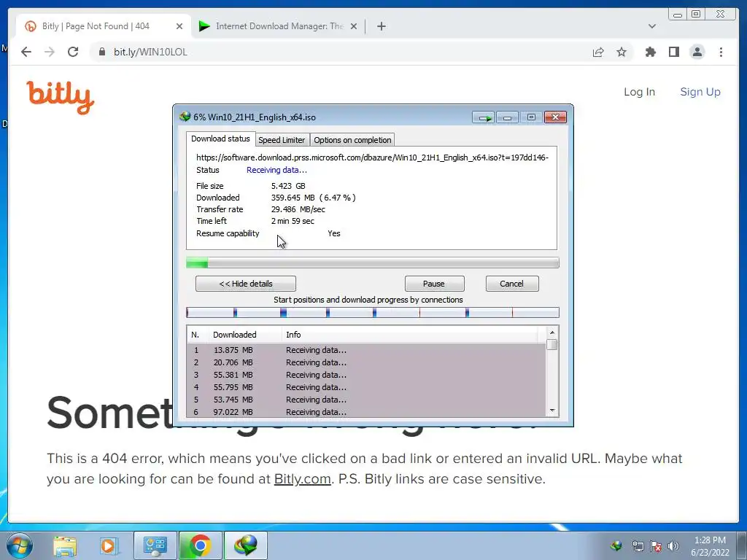Image resolution: width=747 pixels, height=560 pixels.
Task: Launch Windows Media Player from taskbar
Action: click(x=108, y=545)
